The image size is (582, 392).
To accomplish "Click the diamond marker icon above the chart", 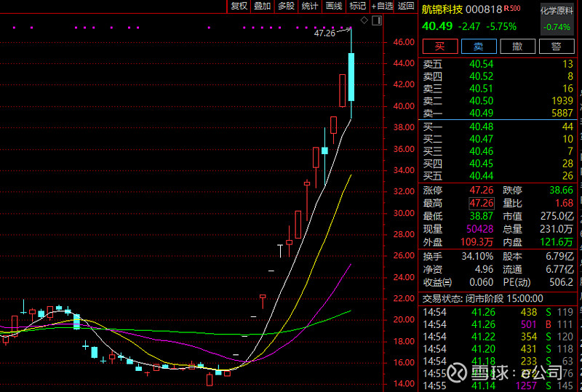I will 364,20.
